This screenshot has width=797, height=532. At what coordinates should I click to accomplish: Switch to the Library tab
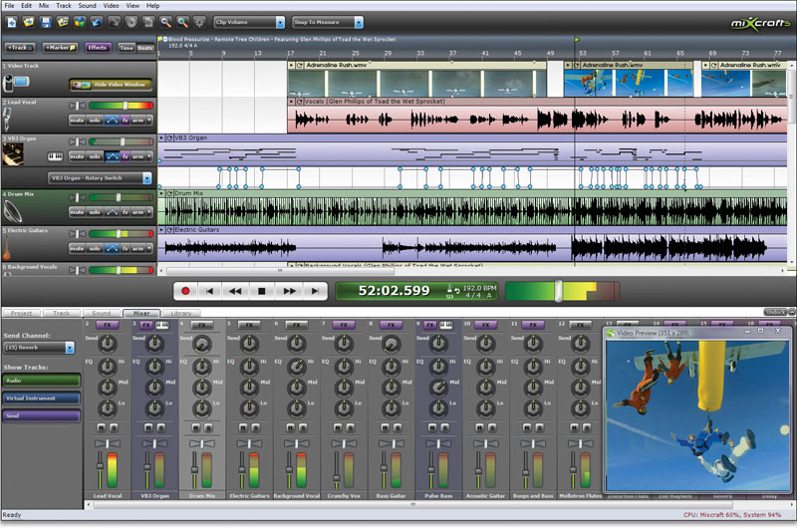pyautogui.click(x=181, y=313)
